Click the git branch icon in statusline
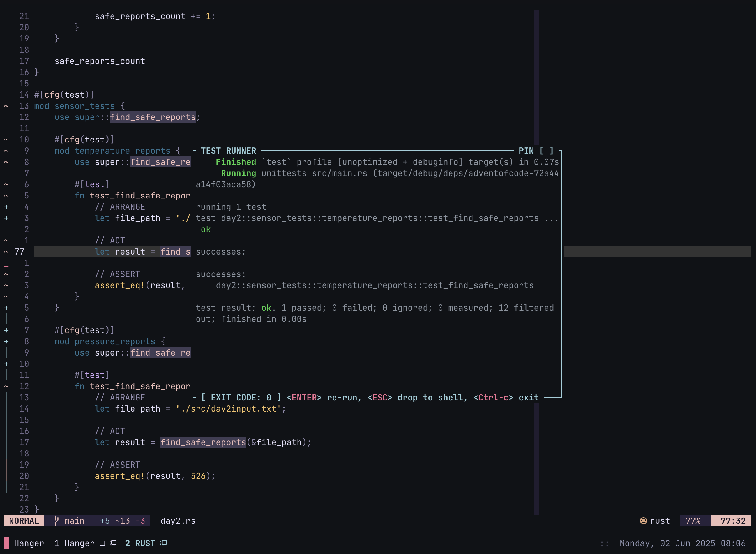The width and height of the screenshot is (756, 554). pyautogui.click(x=57, y=520)
